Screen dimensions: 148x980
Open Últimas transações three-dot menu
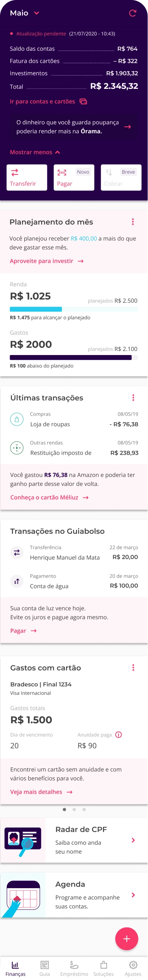(133, 397)
